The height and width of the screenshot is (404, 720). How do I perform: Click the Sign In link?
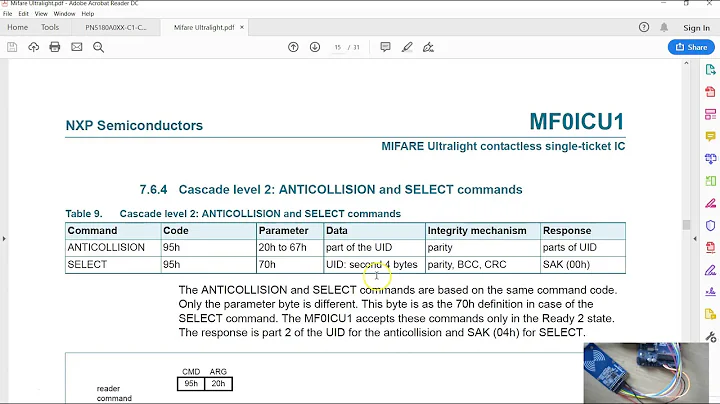pos(696,28)
